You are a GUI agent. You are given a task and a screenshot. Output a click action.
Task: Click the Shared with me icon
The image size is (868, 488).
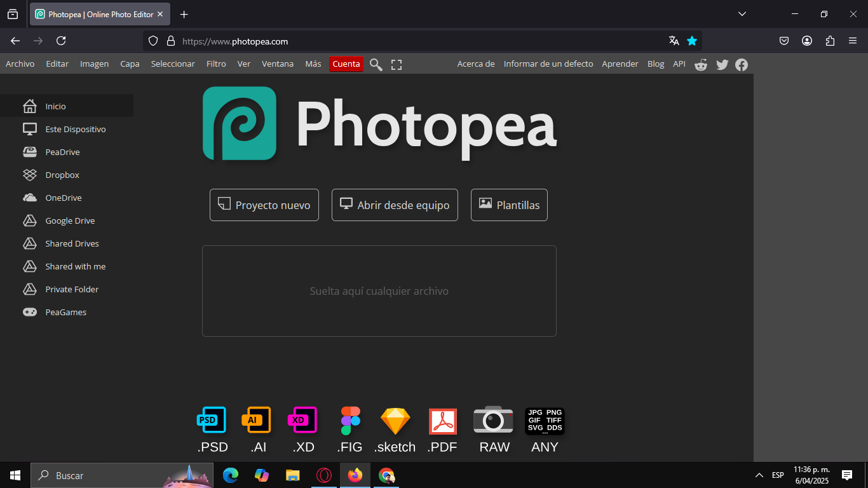tap(30, 266)
